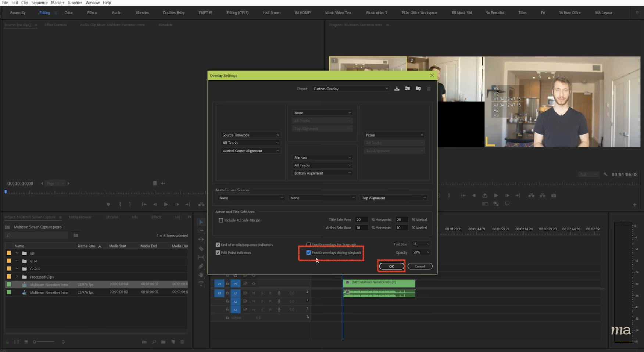Uncheck Enable overlays during playback
644x352 pixels.
[308, 252]
